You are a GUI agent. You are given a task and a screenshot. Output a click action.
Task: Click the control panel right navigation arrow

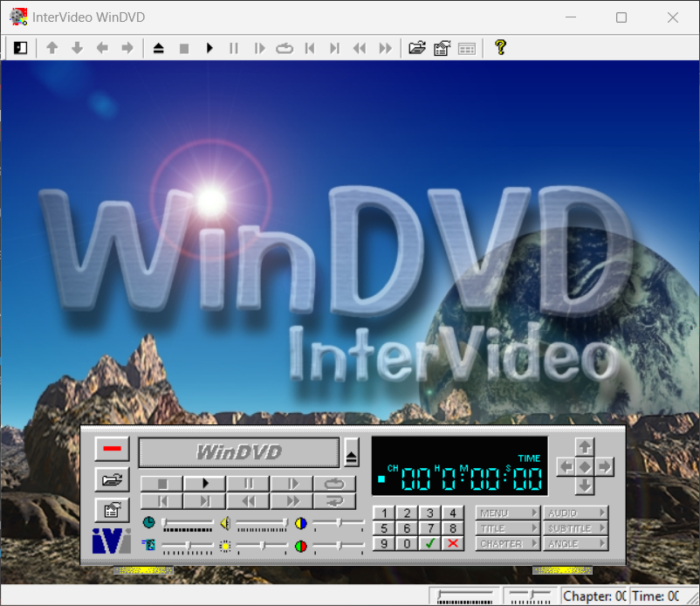point(605,467)
